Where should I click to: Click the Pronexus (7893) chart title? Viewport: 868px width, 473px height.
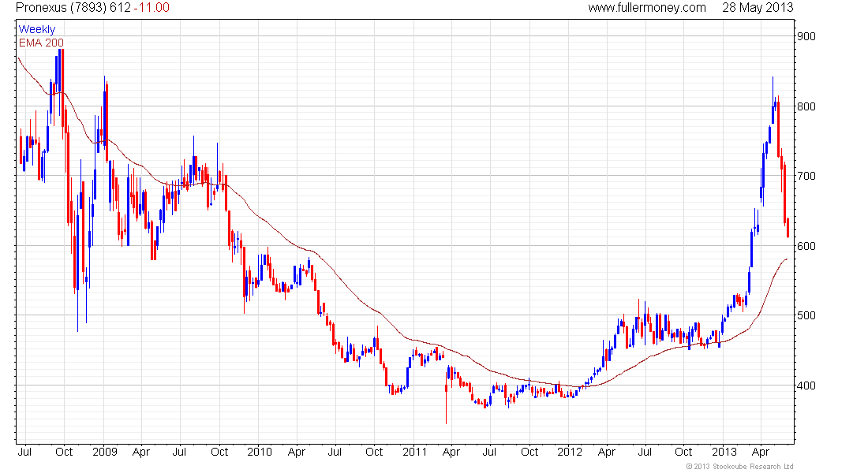pos(62,8)
